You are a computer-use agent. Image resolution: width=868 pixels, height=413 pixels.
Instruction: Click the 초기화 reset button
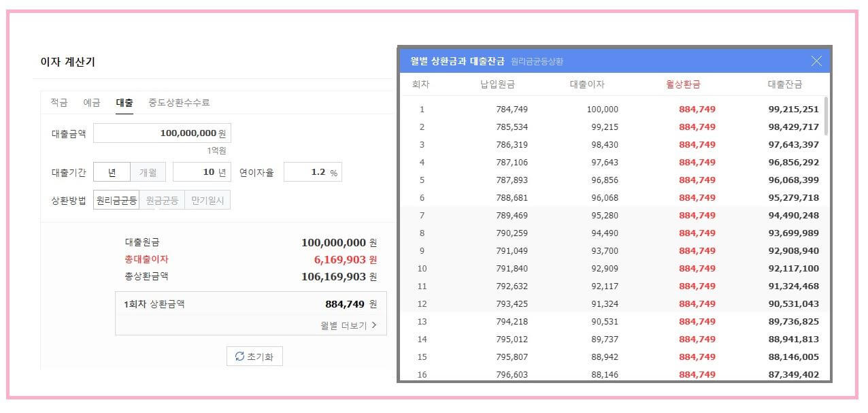pyautogui.click(x=254, y=357)
